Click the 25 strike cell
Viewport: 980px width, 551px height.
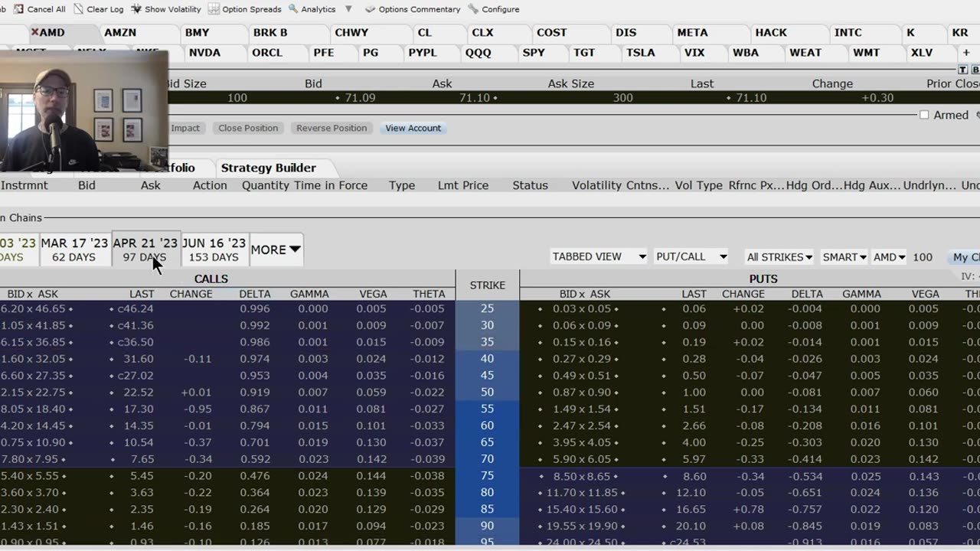(487, 308)
